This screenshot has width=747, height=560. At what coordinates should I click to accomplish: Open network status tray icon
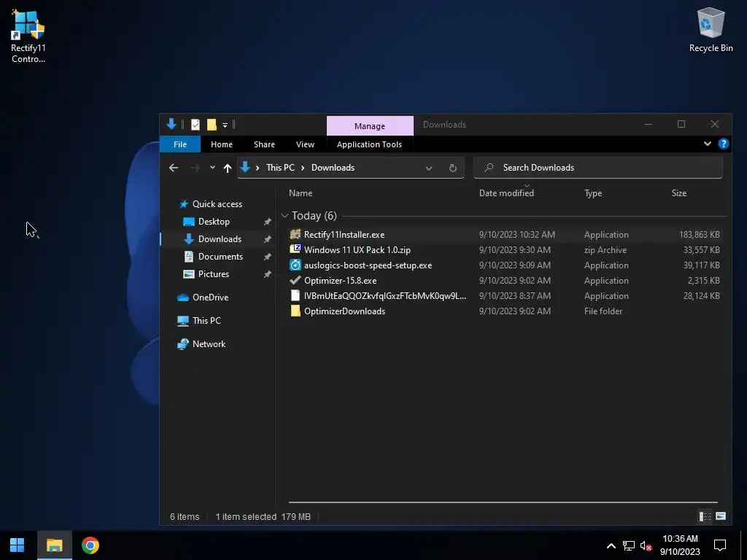coord(628,545)
